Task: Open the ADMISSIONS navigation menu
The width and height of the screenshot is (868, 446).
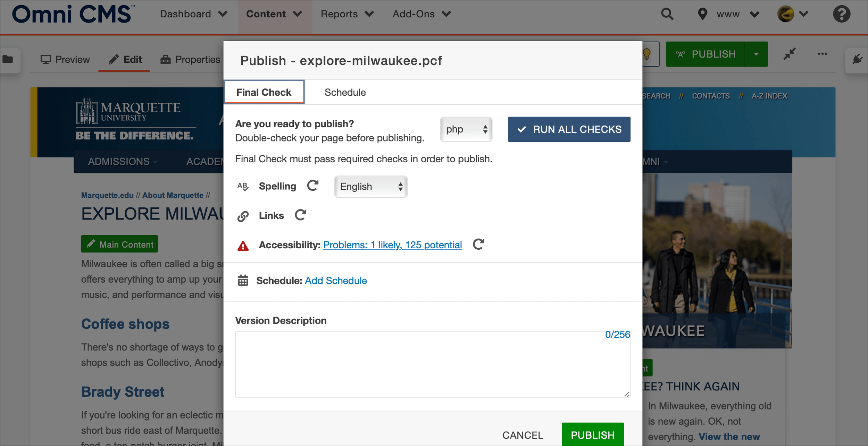Action: coord(123,162)
